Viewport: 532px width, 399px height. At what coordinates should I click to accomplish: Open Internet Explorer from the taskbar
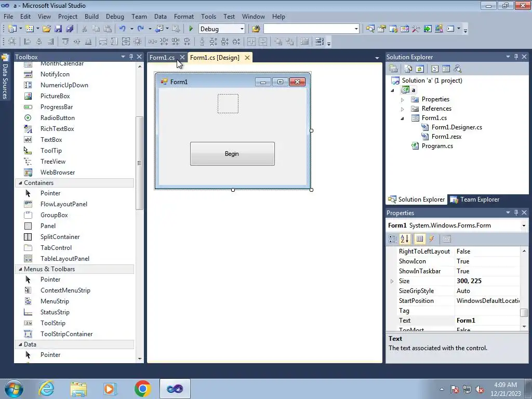tap(46, 389)
